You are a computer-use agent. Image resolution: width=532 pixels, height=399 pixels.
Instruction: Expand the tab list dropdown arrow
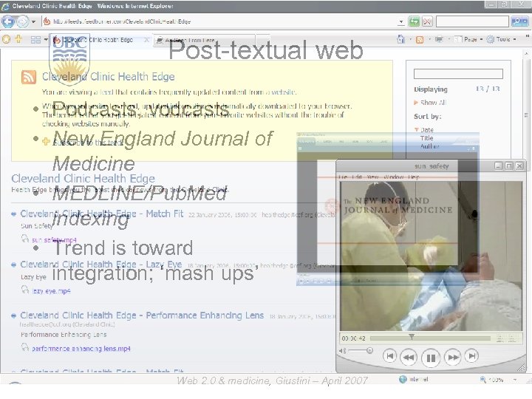point(46,40)
